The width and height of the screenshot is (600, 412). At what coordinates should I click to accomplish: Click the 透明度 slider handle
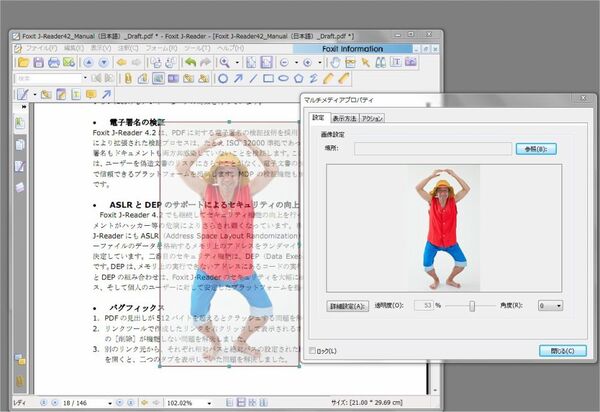(x=472, y=306)
